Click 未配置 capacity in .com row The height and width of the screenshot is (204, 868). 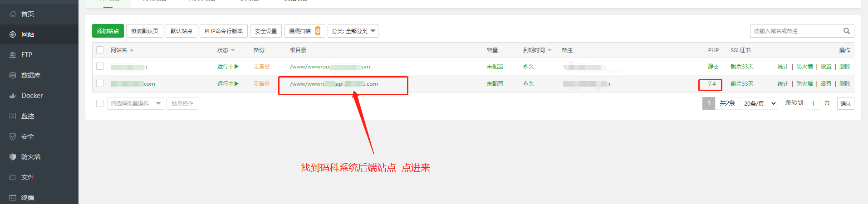point(495,84)
